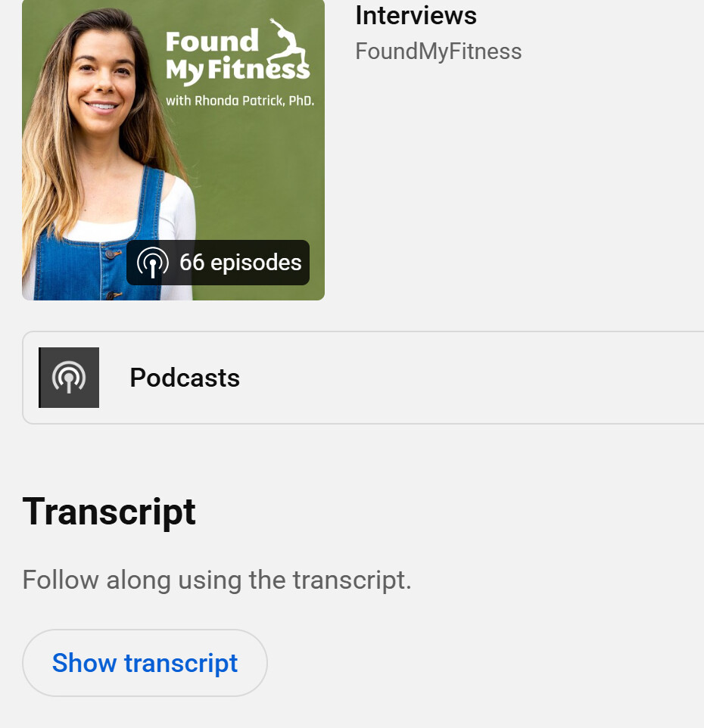704x728 pixels.
Task: Click the Show transcript button
Action: 145,662
